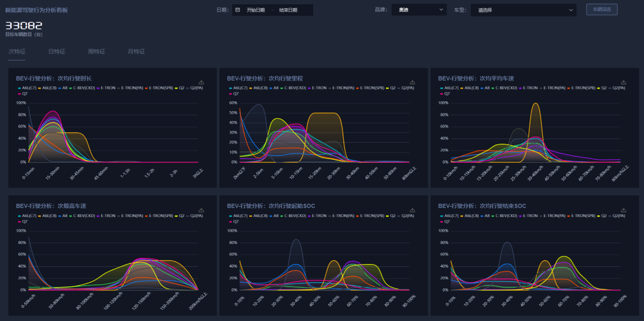Switch to the 日特征 tab
Viewport: 644px width, 321px height.
coord(57,52)
